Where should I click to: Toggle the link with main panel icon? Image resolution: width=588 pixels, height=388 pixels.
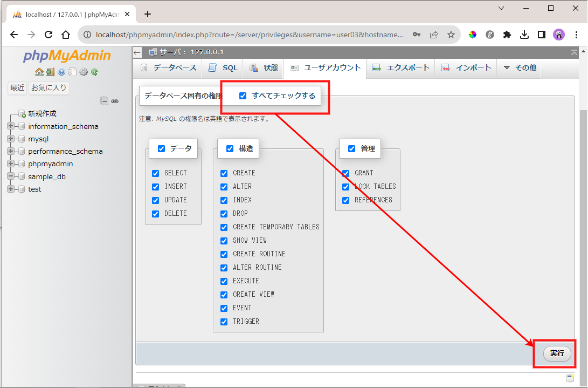point(115,101)
